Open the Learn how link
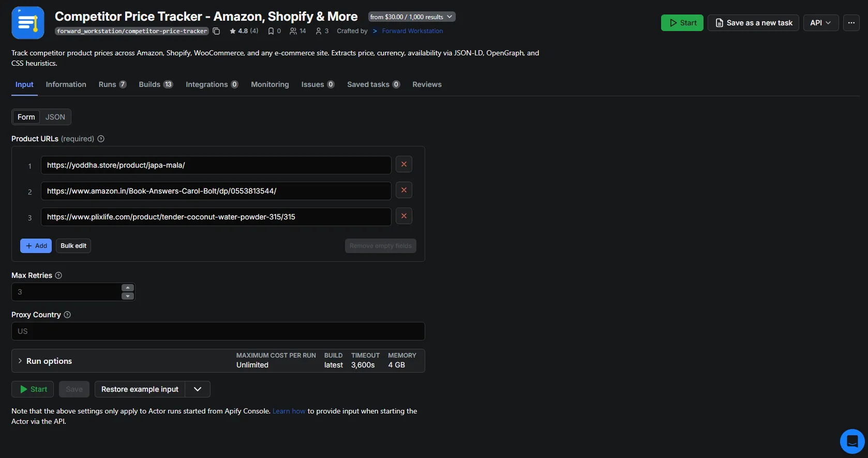The height and width of the screenshot is (458, 868). click(289, 411)
